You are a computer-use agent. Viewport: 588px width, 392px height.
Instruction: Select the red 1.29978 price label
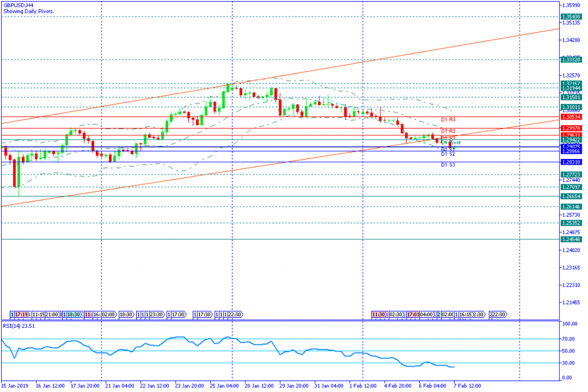pos(572,128)
